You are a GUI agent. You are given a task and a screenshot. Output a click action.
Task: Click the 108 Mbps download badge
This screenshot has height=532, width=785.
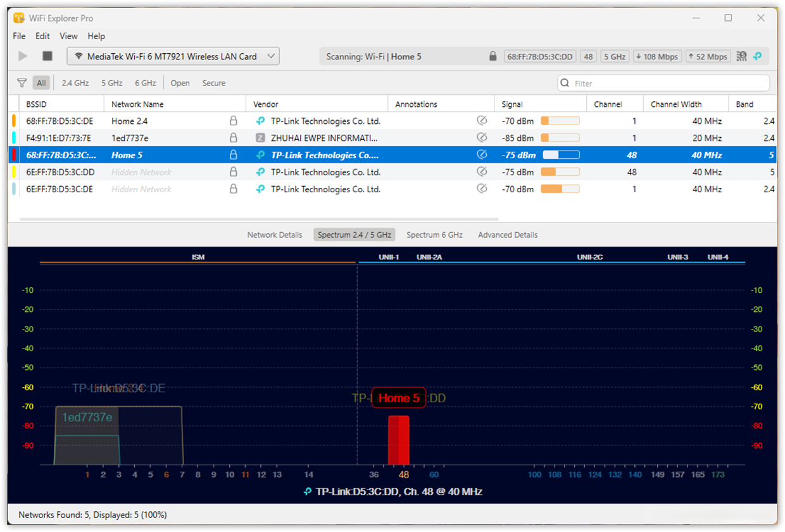click(657, 56)
